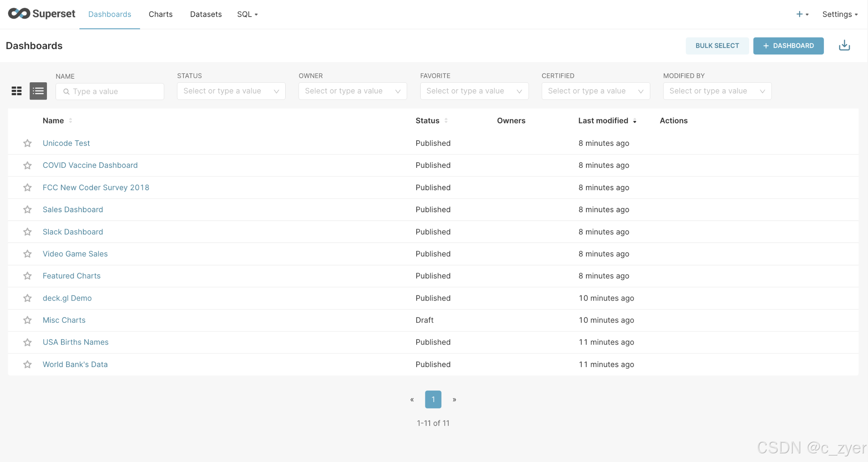Screen dimensions: 868x462
Task: Expand the Certified filter dropdown
Action: coord(595,91)
